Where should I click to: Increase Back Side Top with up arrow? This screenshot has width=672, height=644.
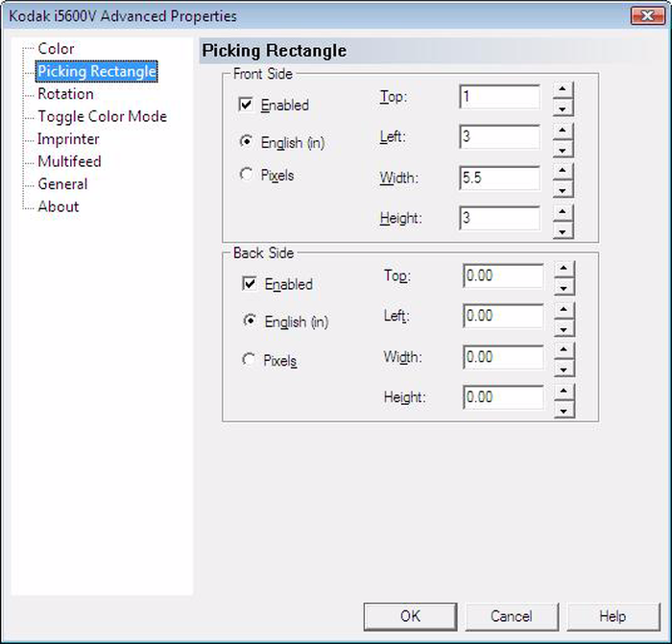(564, 268)
